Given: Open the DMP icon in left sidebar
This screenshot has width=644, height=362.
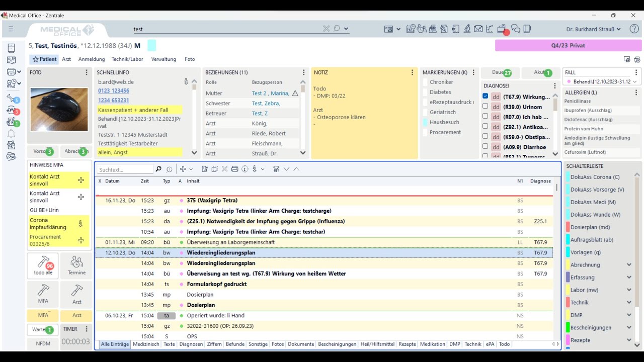Looking at the screenshot, I should click(11, 110).
